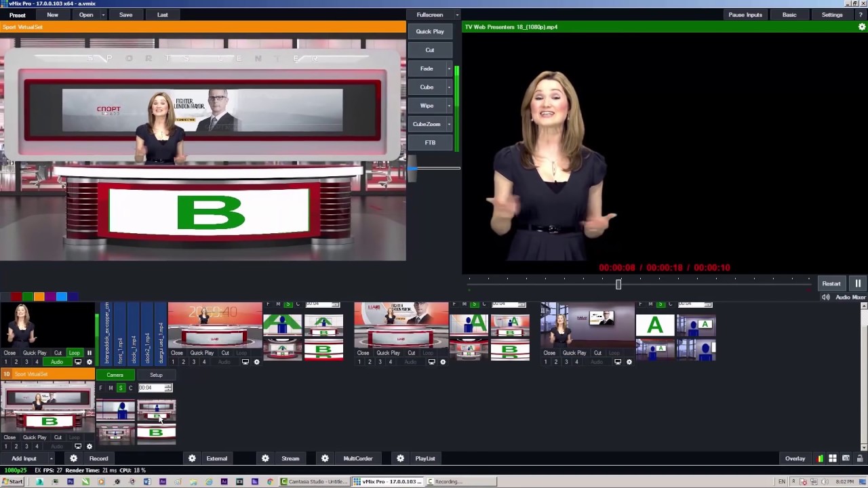Toggle M option on Sport VirtualSet camera
Image resolution: width=868 pixels, height=488 pixels.
pyautogui.click(x=111, y=388)
